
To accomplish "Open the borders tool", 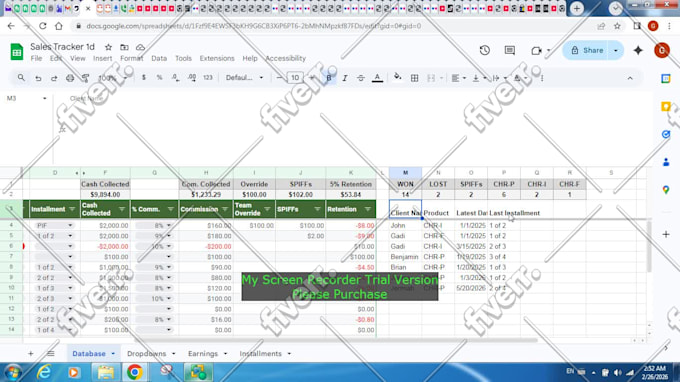I will [415, 78].
